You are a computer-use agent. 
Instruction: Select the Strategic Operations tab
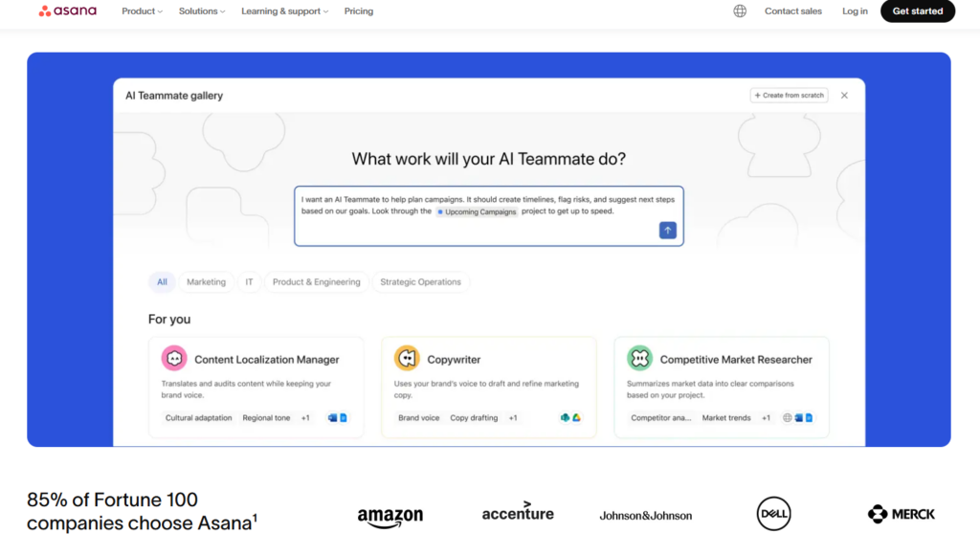[421, 281]
